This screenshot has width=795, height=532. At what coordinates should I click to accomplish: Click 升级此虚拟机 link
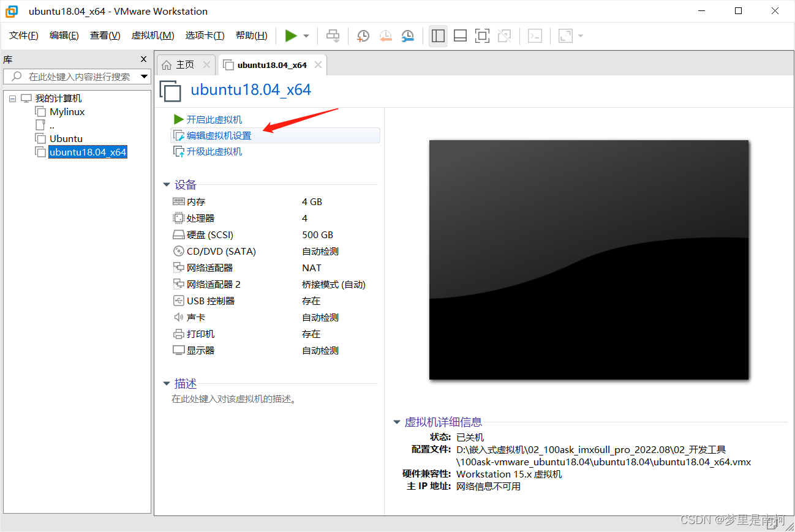point(214,151)
